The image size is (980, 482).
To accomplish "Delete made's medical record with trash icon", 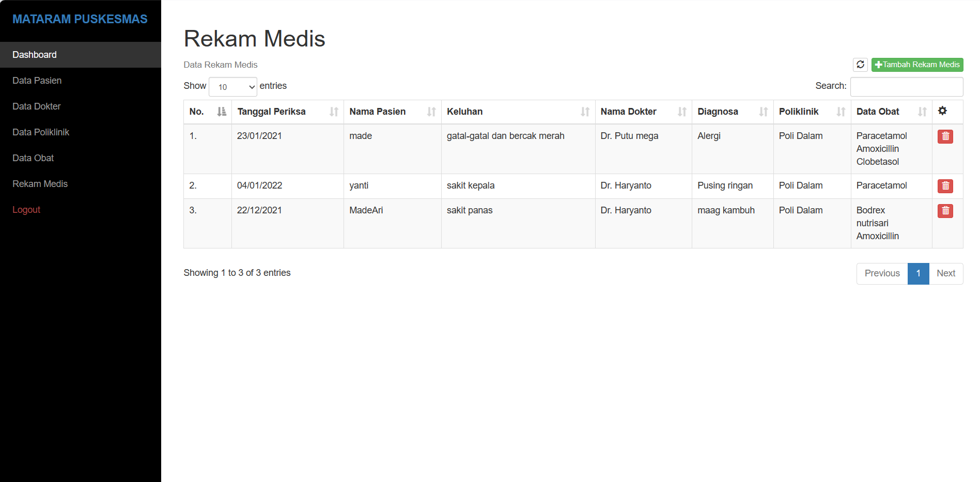I will point(945,136).
